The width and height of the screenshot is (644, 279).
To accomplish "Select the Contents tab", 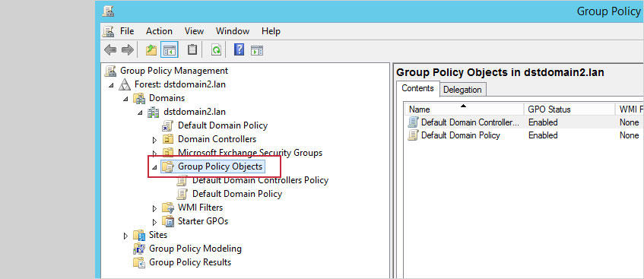I will click(x=417, y=88).
